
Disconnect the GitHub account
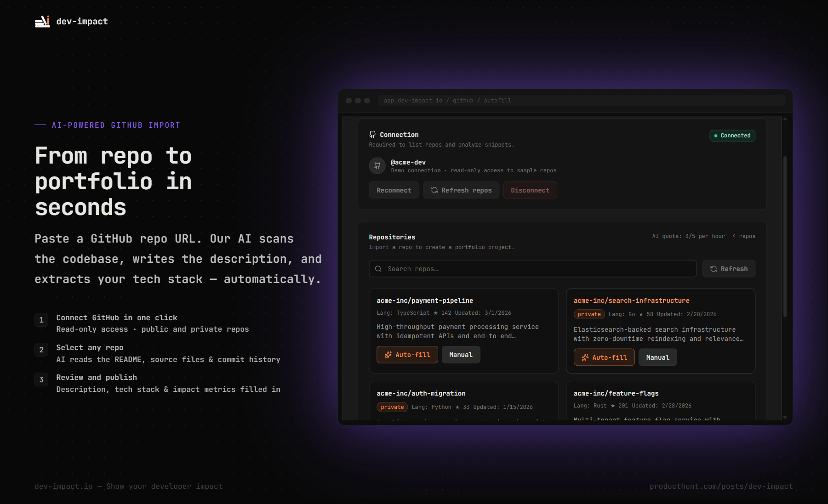530,190
